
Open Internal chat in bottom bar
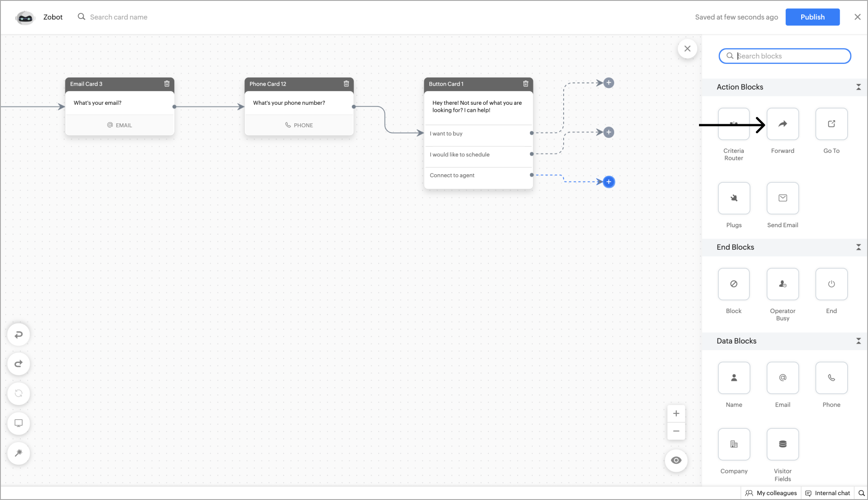click(x=828, y=493)
